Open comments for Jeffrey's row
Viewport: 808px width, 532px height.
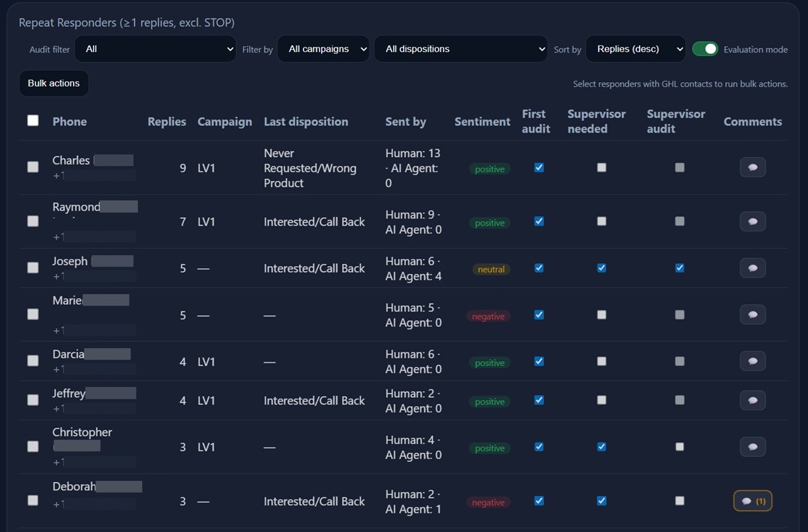[752, 400]
